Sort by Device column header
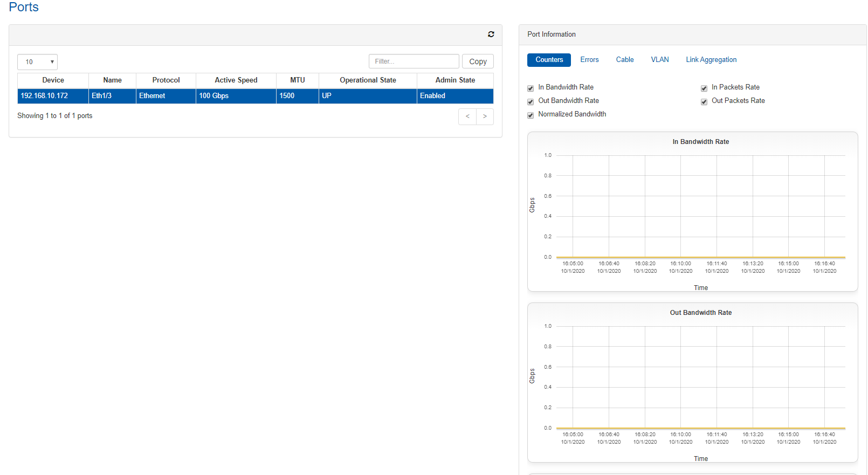Viewport: 868px width, 475px height. (53, 80)
